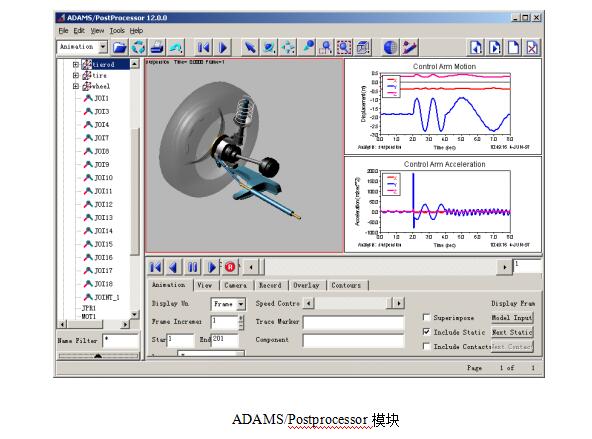Play animation backward

174,267
